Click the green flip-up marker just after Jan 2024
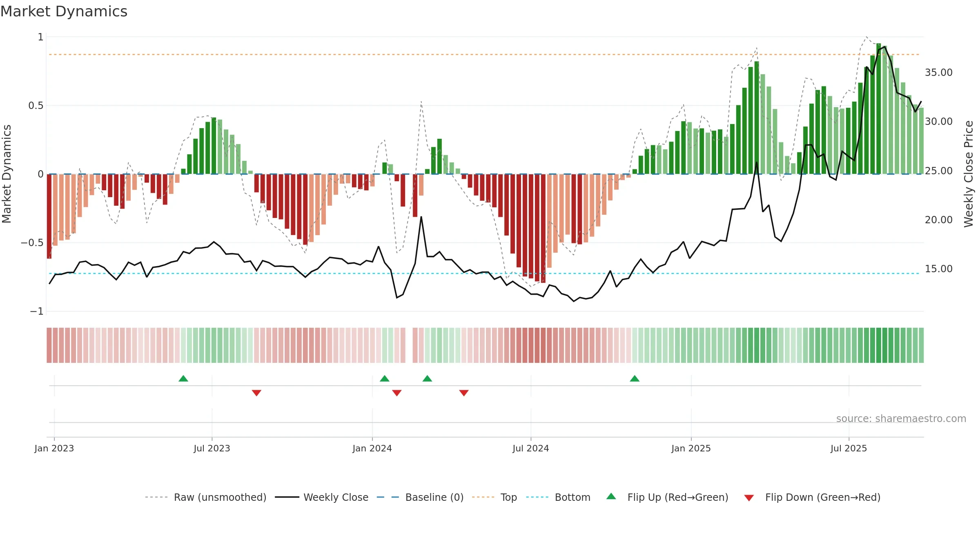Image resolution: width=980 pixels, height=551 pixels. (385, 378)
